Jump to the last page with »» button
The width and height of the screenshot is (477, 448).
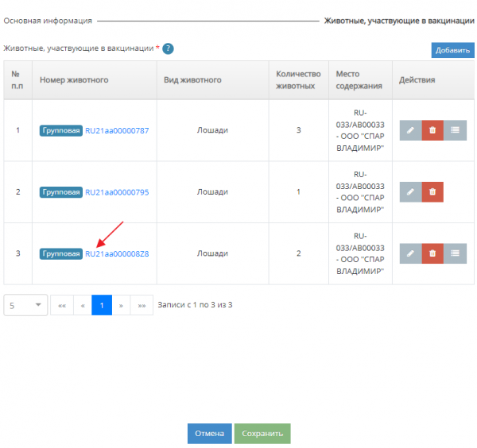click(x=142, y=305)
